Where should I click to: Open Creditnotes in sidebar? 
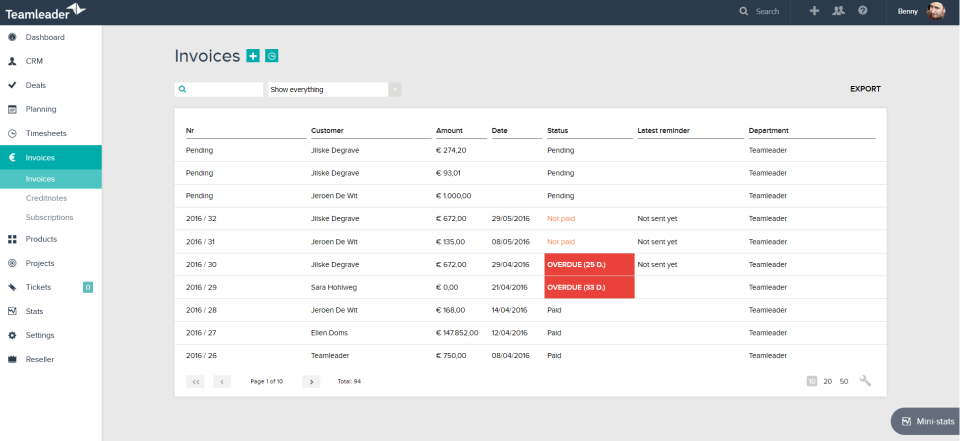click(47, 198)
